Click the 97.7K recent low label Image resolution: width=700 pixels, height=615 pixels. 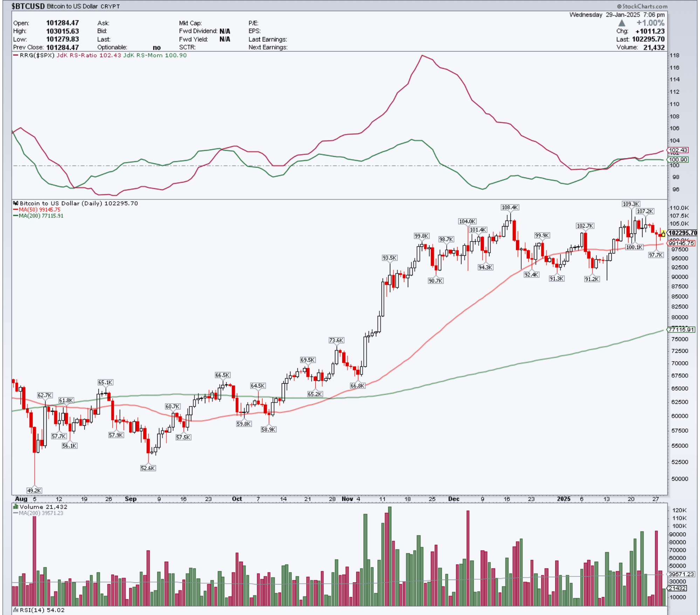(x=656, y=255)
